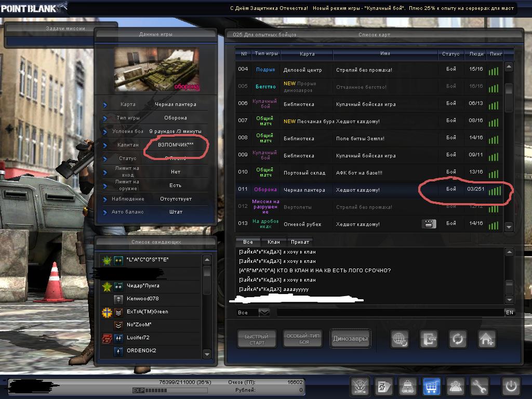Screen dimensions: 532x399
Task: Click green clan emblem beside *L*A*C*O*S*T*E*
Action: (107, 260)
